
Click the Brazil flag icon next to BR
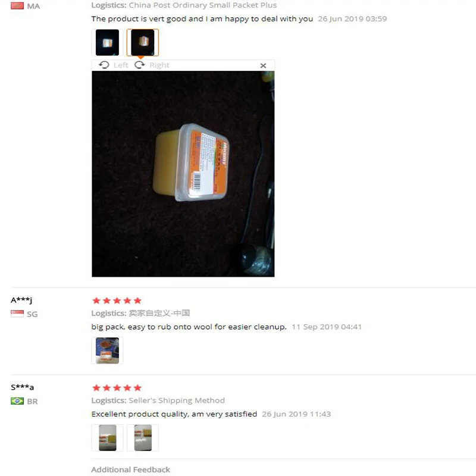tap(17, 401)
